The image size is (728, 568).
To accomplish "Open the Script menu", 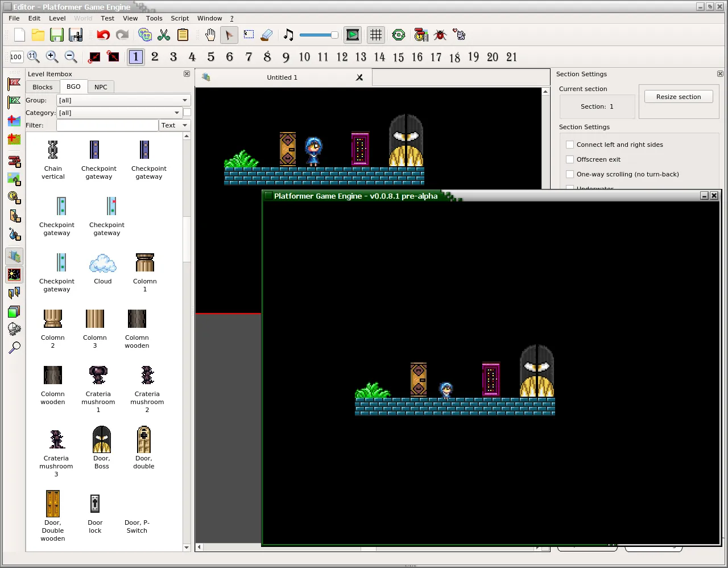I will pyautogui.click(x=180, y=18).
